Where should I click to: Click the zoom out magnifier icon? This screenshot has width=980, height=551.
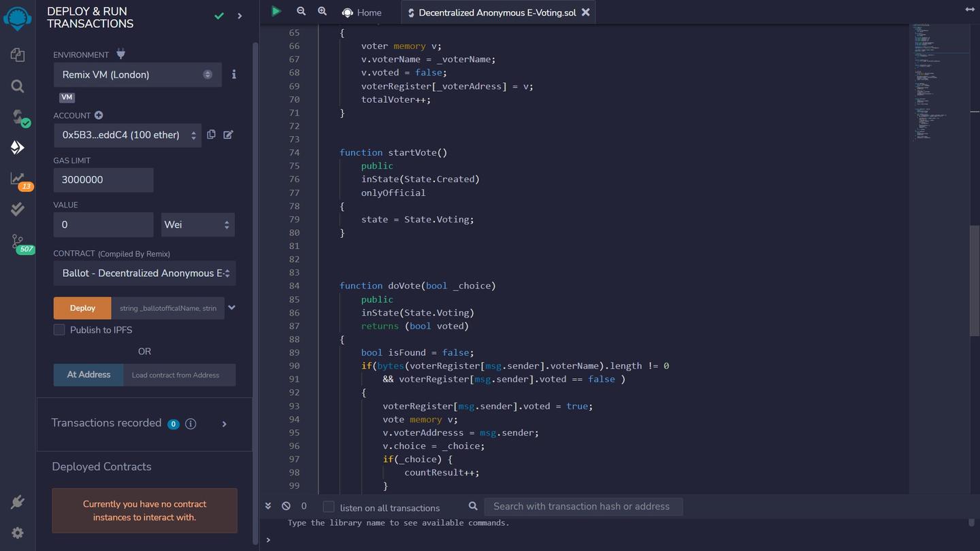(301, 12)
